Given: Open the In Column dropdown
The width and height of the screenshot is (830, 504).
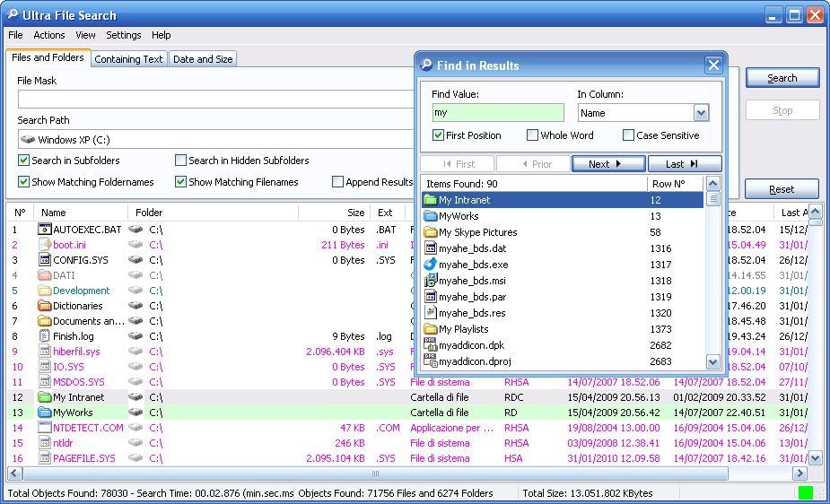Looking at the screenshot, I should pos(701,113).
